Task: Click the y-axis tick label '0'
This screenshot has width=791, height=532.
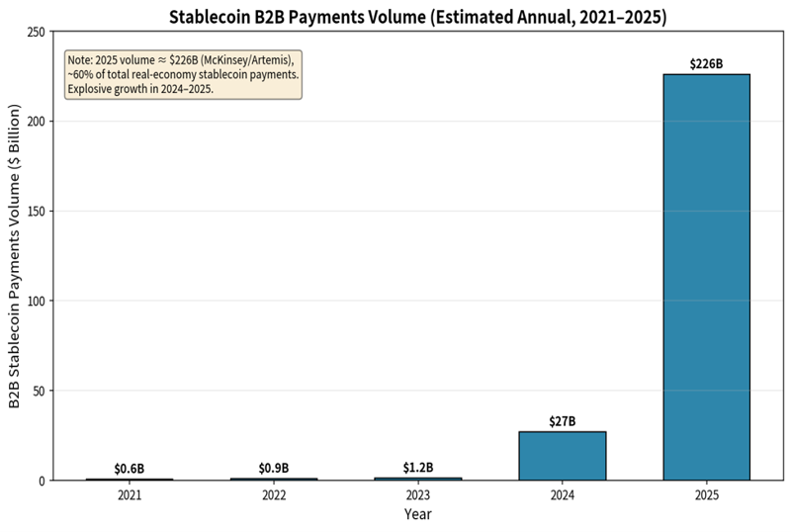Action: pos(43,481)
